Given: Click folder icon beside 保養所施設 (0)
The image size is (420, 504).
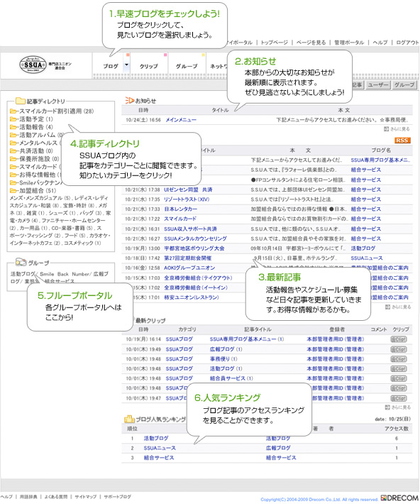Looking at the screenshot, I should point(13,159).
